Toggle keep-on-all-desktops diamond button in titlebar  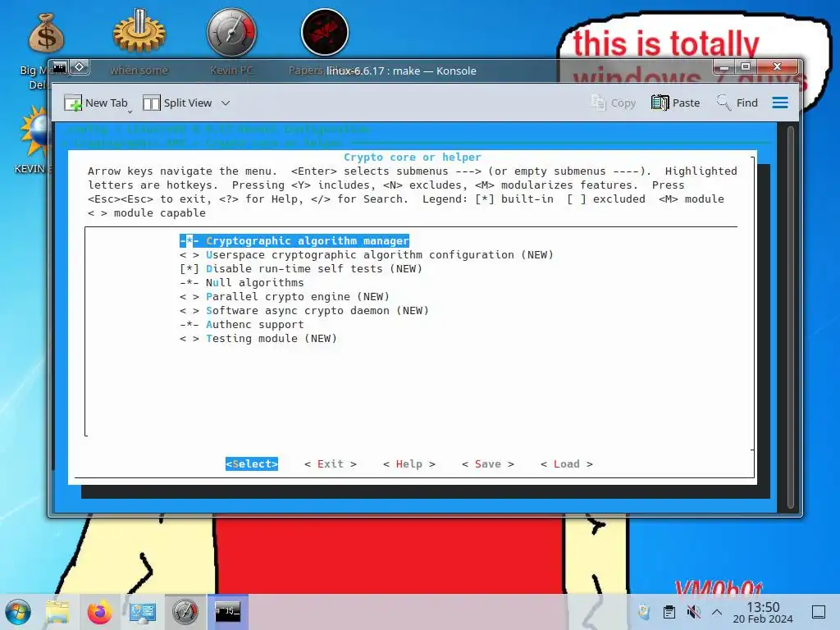click(x=80, y=67)
